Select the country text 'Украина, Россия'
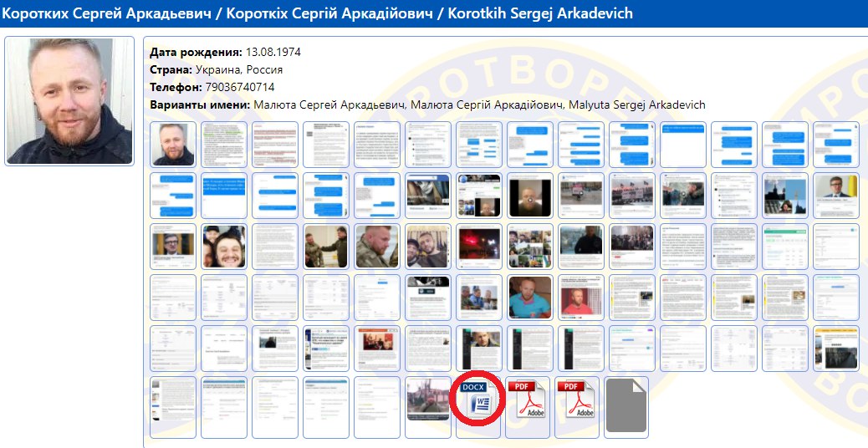The width and height of the screenshot is (868, 448). 239,70
